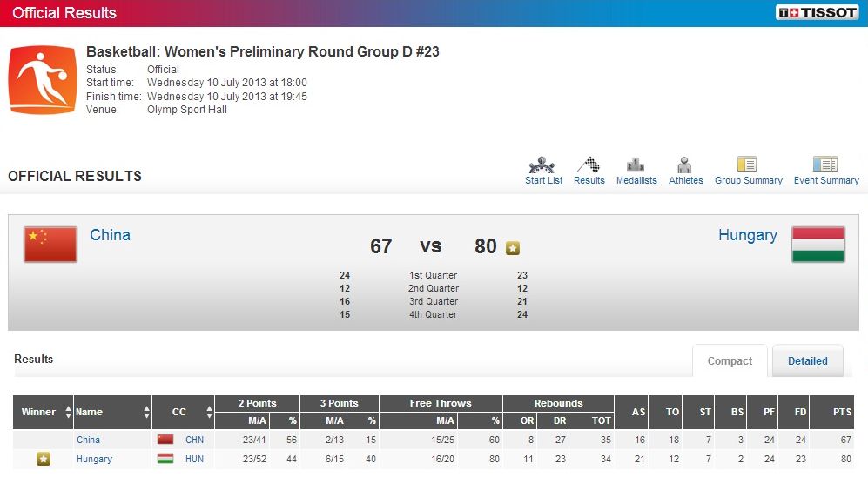This screenshot has height=491, width=868.
Task: Select the Athletes icon
Action: pyautogui.click(x=685, y=165)
